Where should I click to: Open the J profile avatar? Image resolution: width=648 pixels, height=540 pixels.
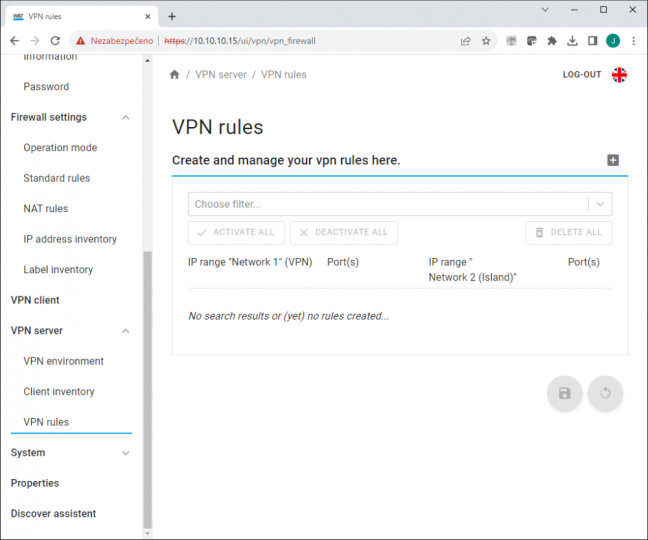pos(613,40)
